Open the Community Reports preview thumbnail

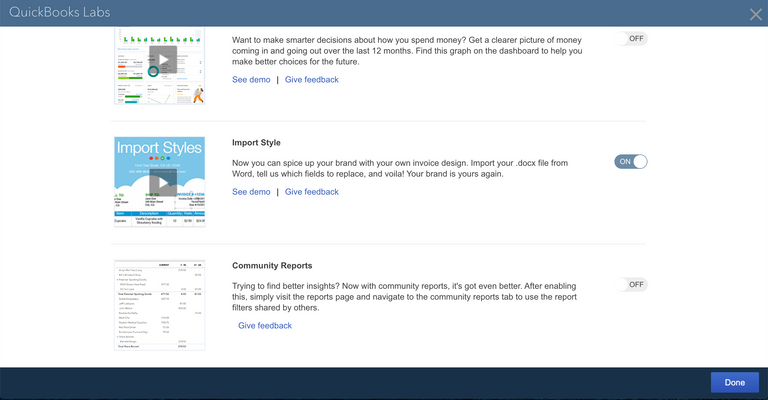pyautogui.click(x=160, y=304)
